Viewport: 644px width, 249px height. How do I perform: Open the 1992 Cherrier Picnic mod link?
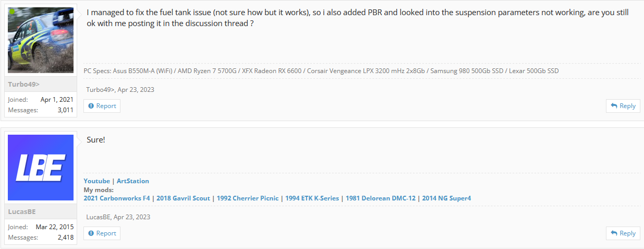coord(248,198)
